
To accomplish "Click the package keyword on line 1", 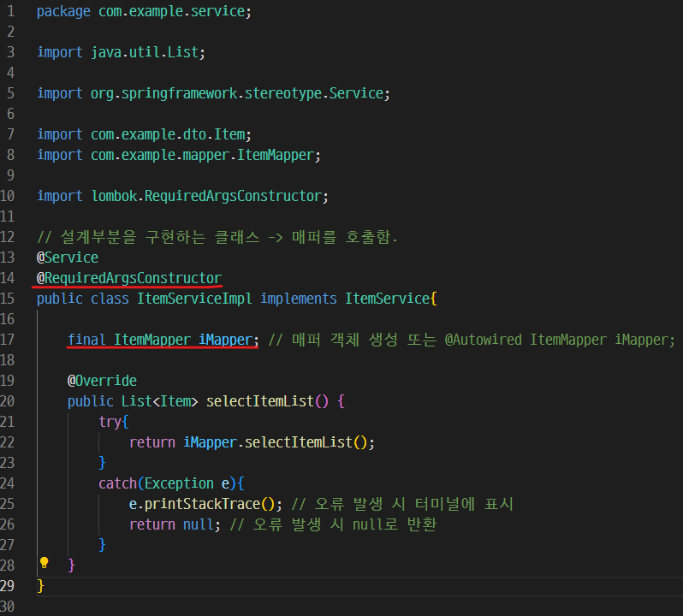I will click(x=63, y=11).
